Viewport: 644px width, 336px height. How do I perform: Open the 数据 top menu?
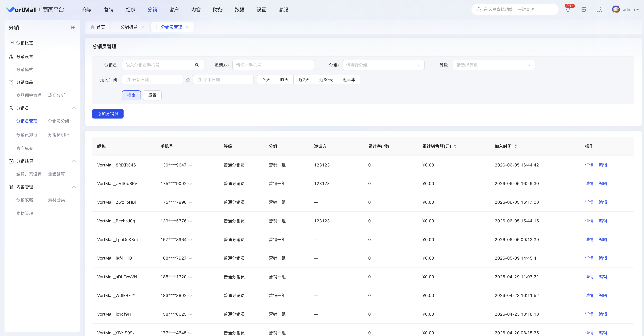click(x=240, y=9)
